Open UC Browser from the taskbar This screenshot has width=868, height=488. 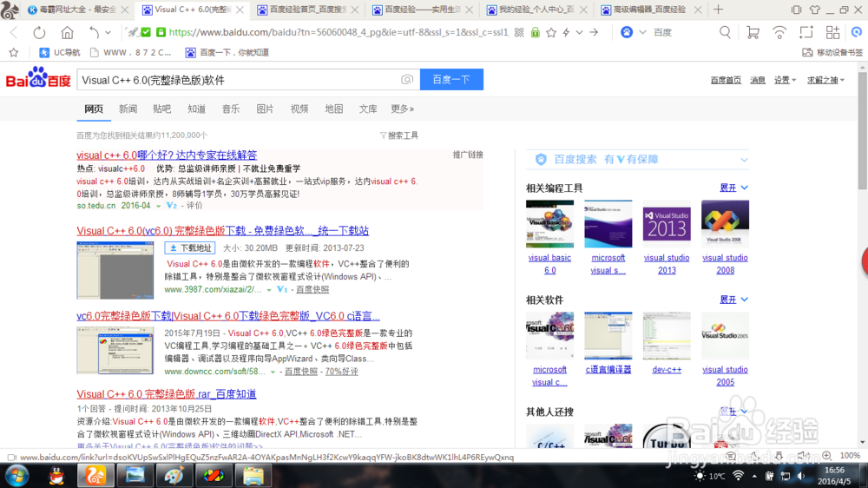point(95,476)
